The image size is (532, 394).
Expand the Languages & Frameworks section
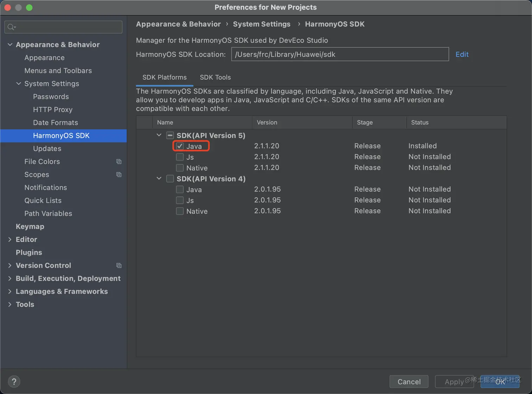point(10,291)
